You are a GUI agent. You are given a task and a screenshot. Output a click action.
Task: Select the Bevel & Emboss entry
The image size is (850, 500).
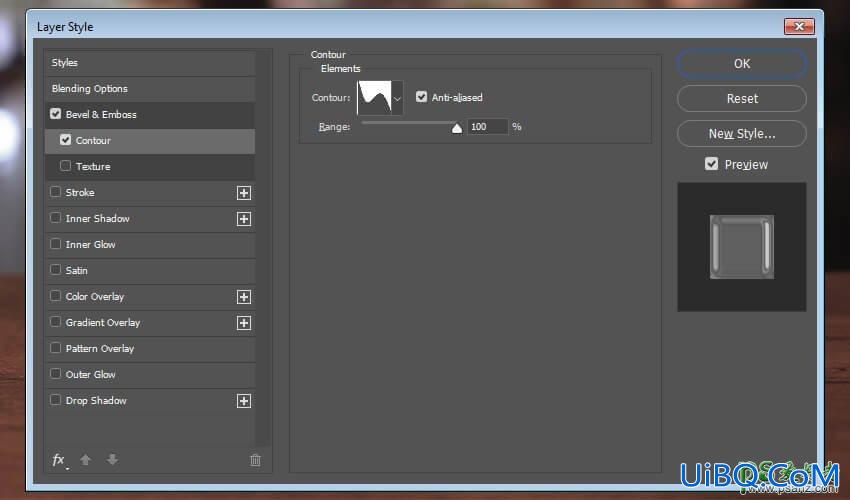coord(101,114)
